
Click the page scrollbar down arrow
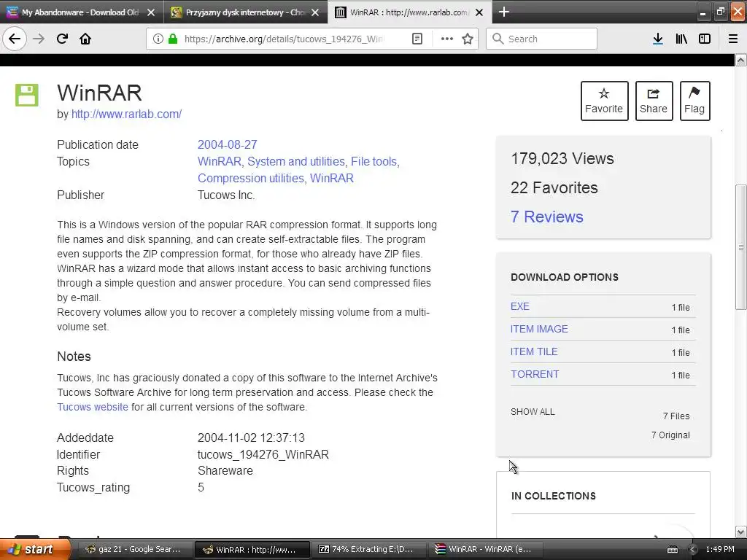tap(741, 532)
